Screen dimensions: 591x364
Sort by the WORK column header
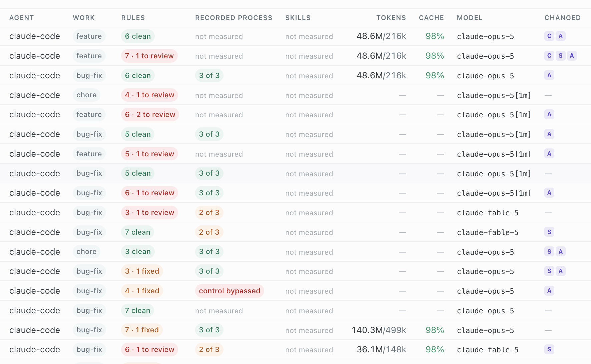(84, 18)
